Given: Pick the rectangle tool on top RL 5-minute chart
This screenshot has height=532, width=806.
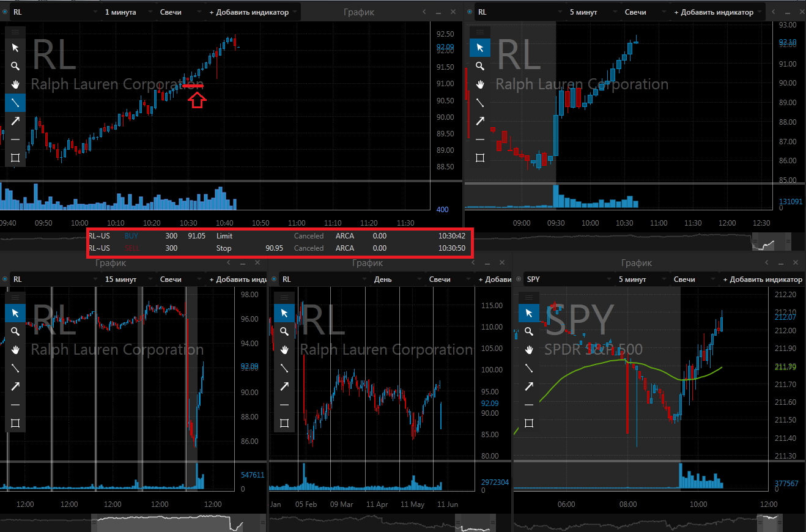Looking at the screenshot, I should 480,157.
